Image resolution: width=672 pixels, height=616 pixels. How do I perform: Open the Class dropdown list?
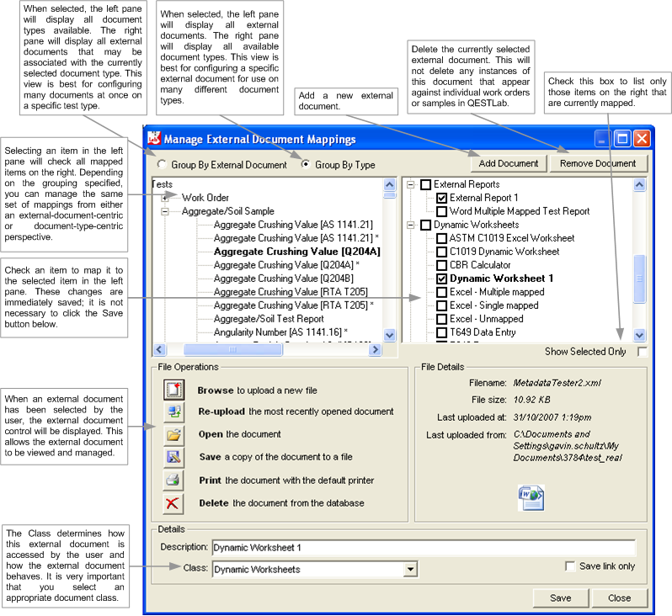point(410,570)
